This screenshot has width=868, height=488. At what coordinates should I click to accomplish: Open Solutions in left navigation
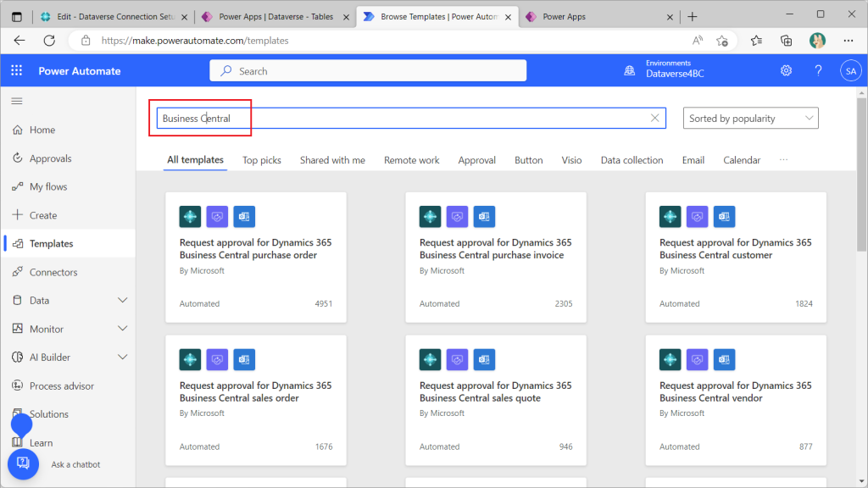point(69,414)
